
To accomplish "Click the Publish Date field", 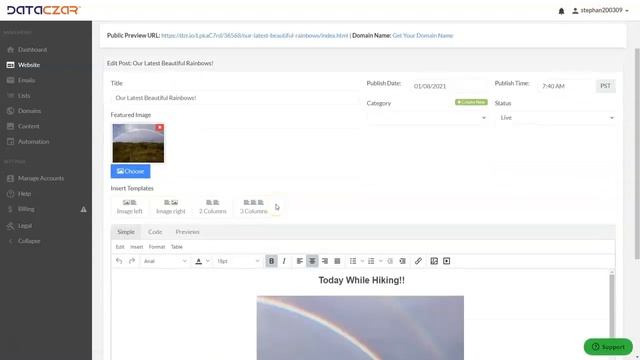I will 448,86.
